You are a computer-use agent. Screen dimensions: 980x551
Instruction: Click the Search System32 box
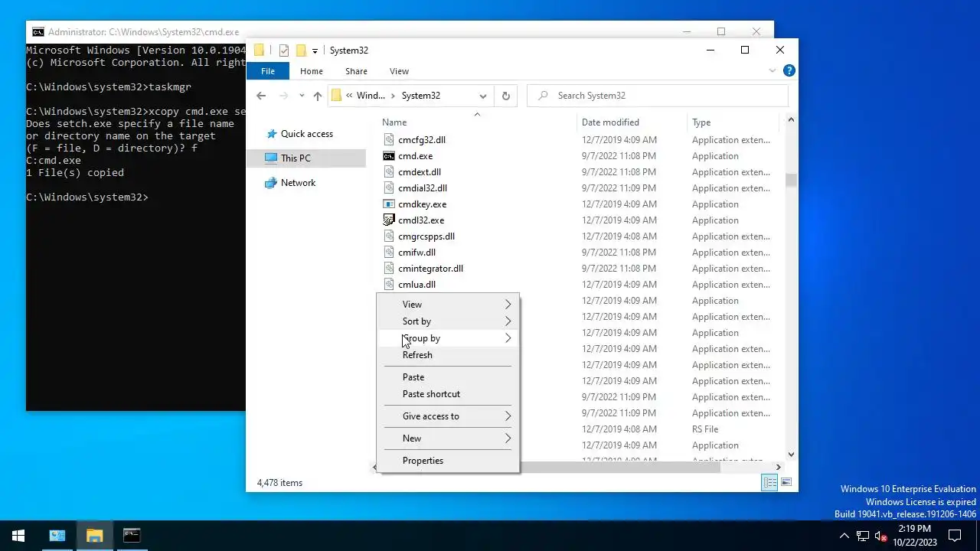click(658, 96)
